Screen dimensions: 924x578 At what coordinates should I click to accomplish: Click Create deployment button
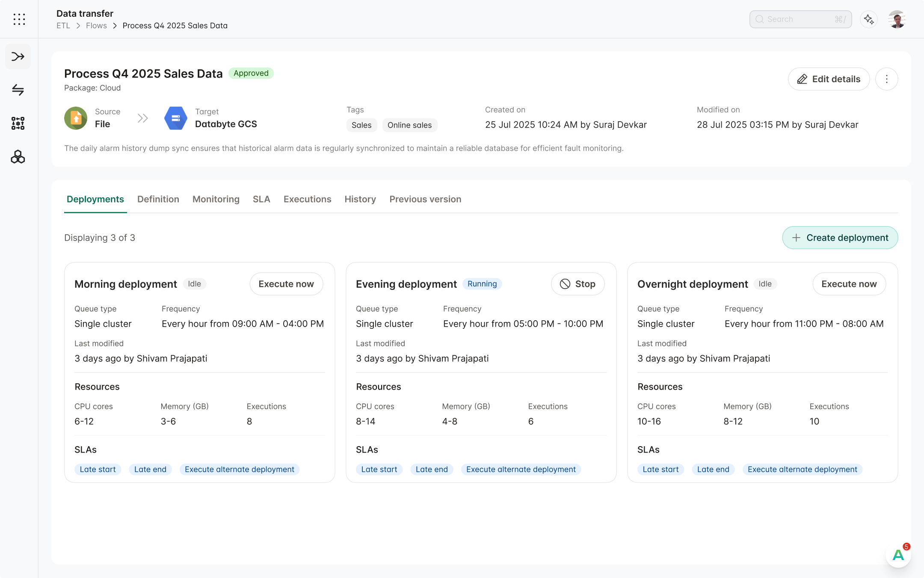click(x=840, y=238)
